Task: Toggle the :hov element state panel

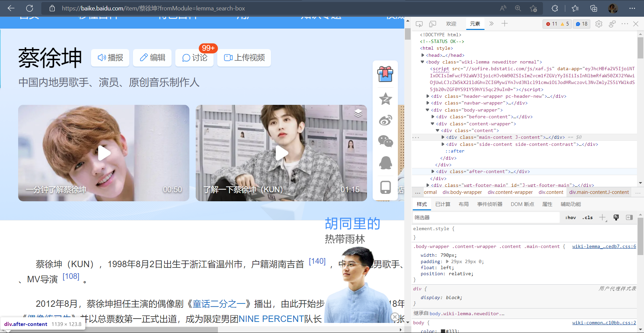Action: [x=570, y=218]
